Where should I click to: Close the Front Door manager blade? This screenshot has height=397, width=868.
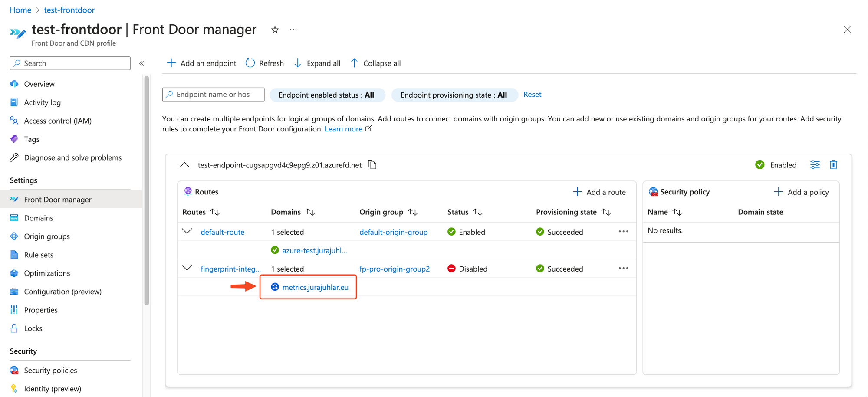click(847, 30)
